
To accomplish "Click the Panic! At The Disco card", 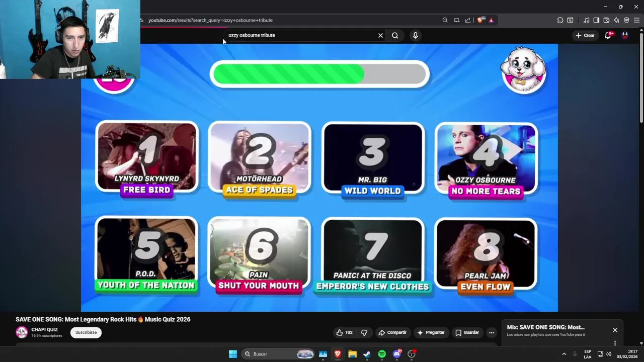I will pyautogui.click(x=373, y=256).
